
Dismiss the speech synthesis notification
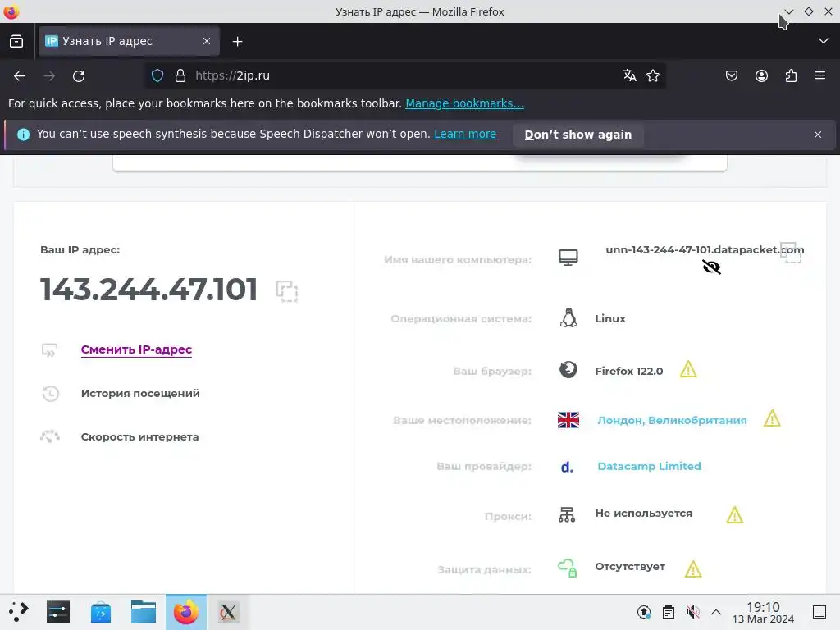pos(818,135)
